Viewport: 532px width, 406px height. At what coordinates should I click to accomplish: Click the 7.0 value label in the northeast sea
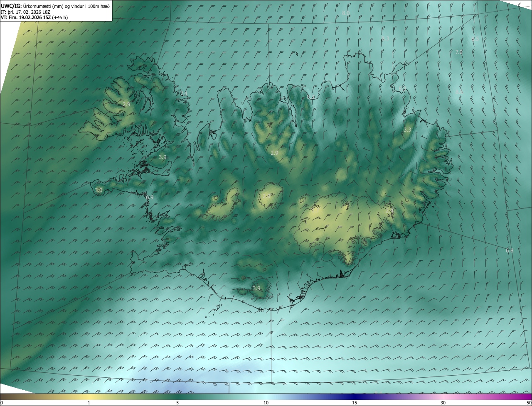[x=459, y=52]
